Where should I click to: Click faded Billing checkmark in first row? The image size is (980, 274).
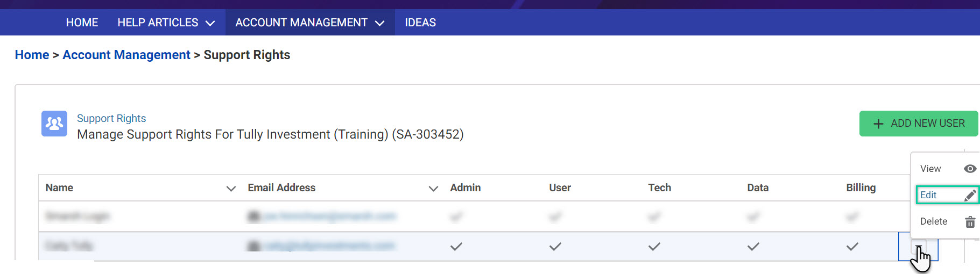coord(852,217)
